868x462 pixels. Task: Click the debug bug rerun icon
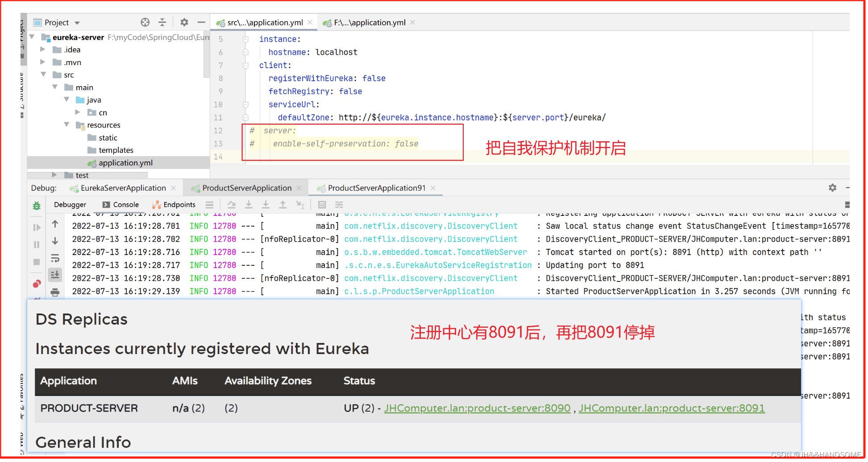pos(37,206)
